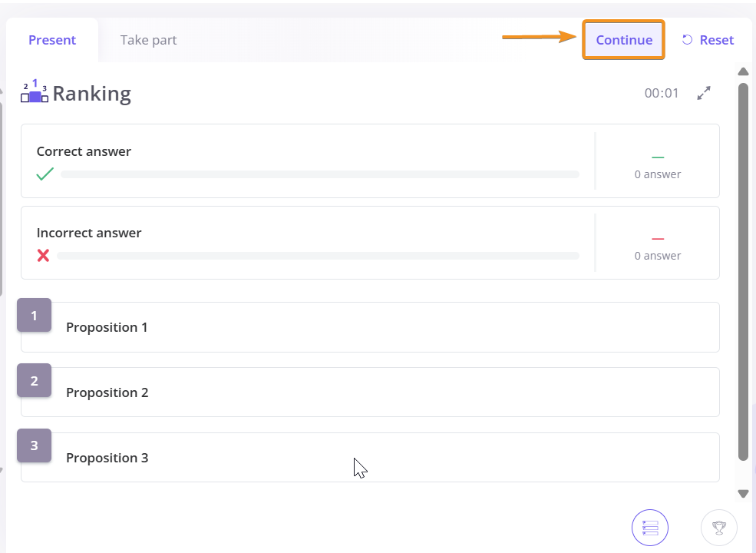The height and width of the screenshot is (553, 756).
Task: Select the number 3 rank badge
Action: point(35,445)
